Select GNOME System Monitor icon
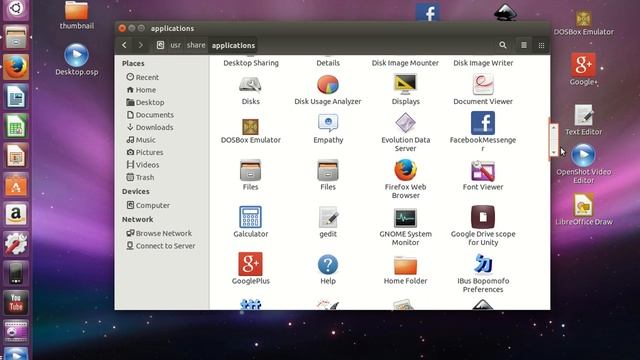This screenshot has height=360, width=640. click(405, 218)
